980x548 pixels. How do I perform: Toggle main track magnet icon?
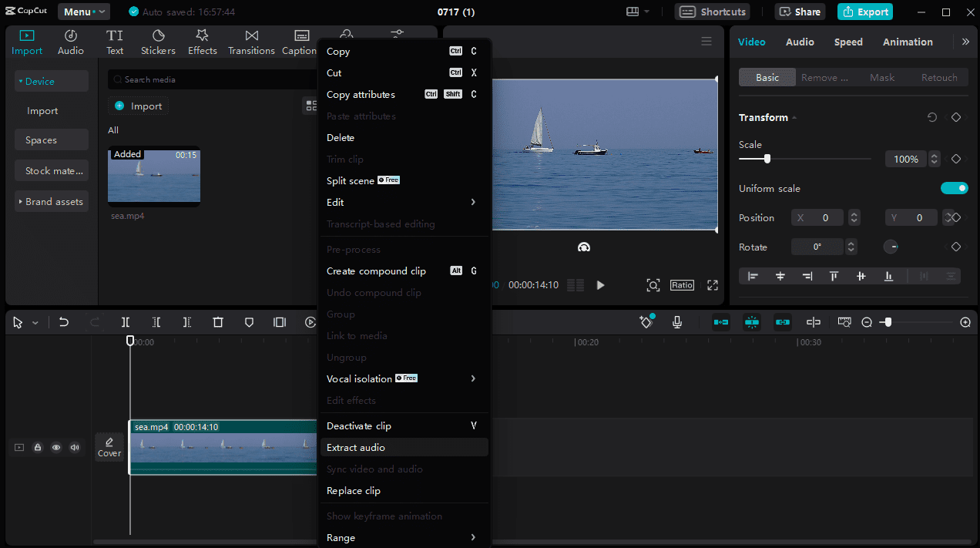point(721,322)
